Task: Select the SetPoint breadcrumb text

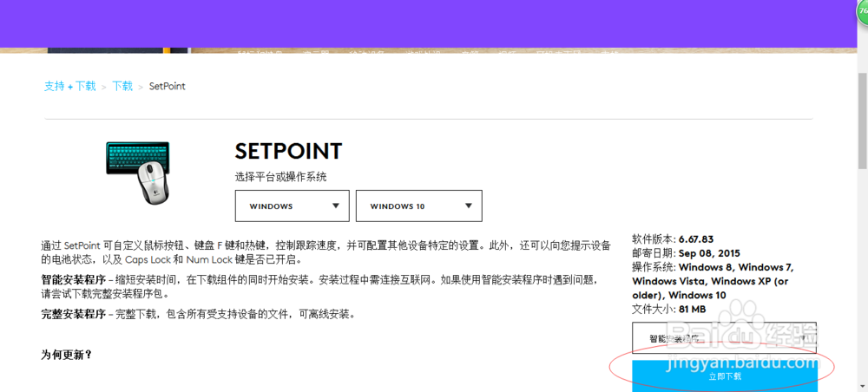Action: (168, 86)
